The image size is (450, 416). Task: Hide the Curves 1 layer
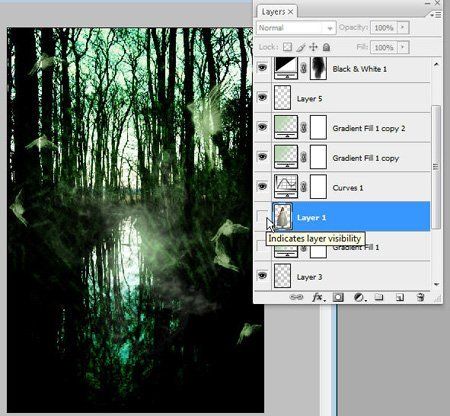click(x=263, y=186)
